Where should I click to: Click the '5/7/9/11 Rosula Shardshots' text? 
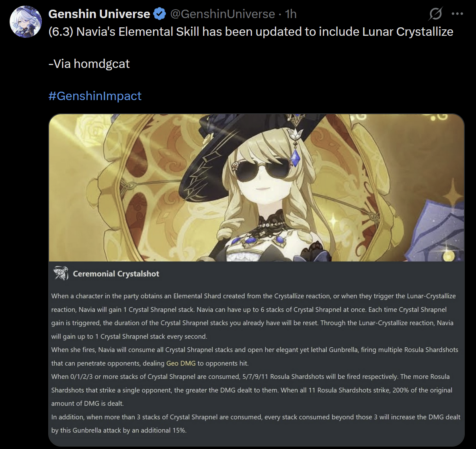[x=283, y=377]
